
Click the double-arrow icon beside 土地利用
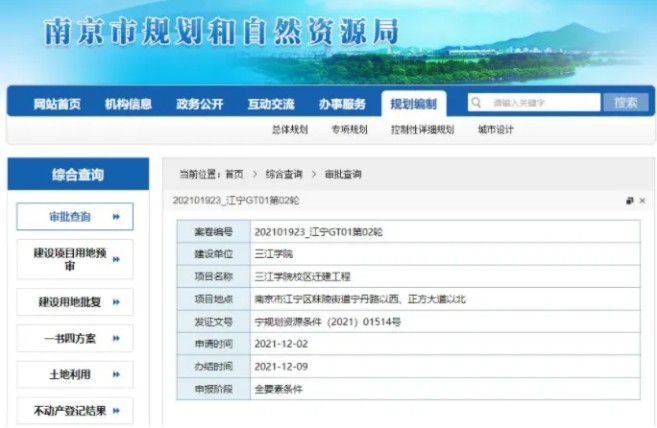116,374
